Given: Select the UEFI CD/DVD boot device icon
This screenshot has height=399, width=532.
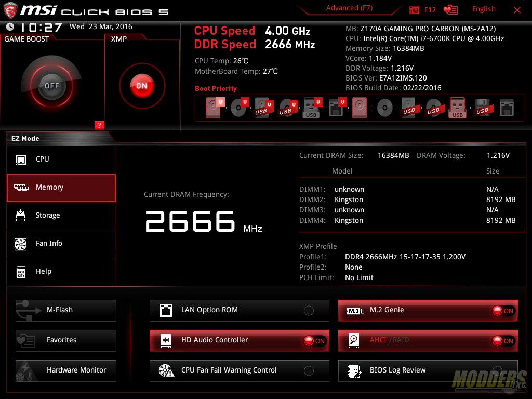Looking at the screenshot, I should (x=240, y=108).
